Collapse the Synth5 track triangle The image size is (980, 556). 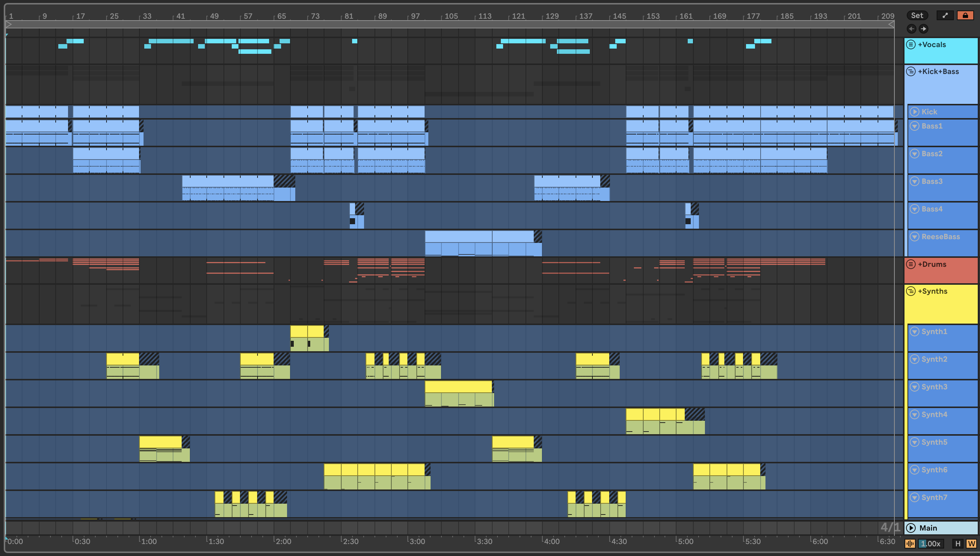(914, 442)
